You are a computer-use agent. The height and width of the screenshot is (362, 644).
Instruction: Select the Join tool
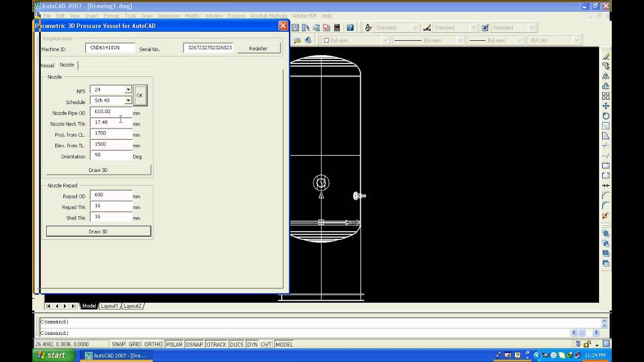click(x=606, y=186)
